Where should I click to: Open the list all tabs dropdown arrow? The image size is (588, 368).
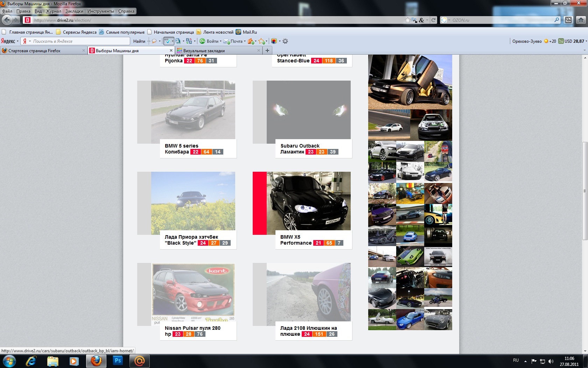pos(584,50)
